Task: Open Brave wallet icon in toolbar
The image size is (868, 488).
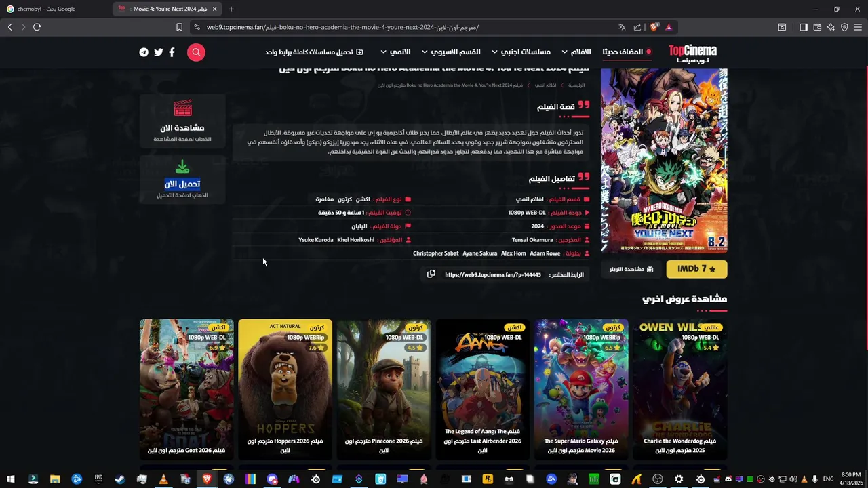Action: (817, 27)
